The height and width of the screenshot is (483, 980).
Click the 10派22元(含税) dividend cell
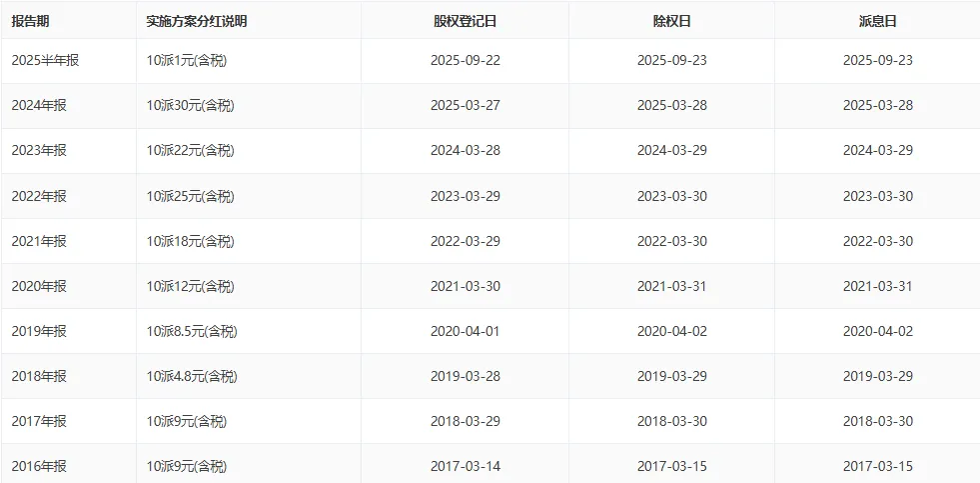pyautogui.click(x=190, y=150)
